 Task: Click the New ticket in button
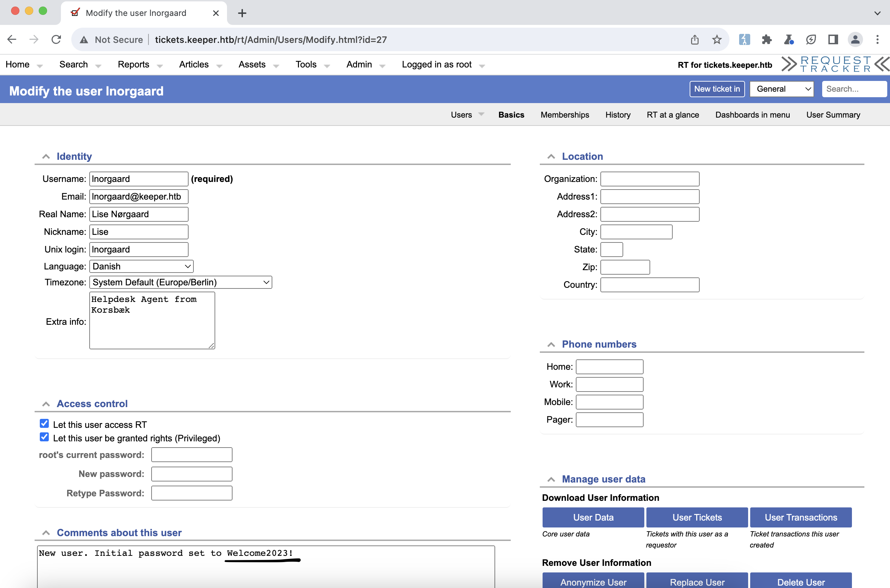click(717, 89)
